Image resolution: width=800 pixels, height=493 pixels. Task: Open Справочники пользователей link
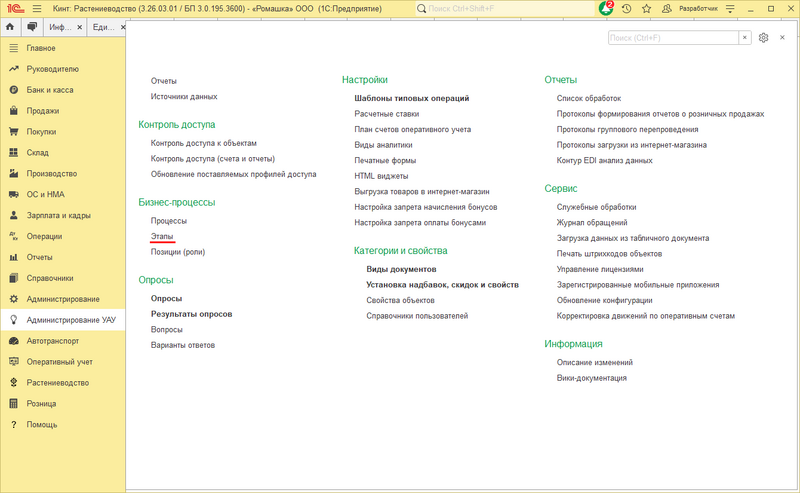[417, 316]
